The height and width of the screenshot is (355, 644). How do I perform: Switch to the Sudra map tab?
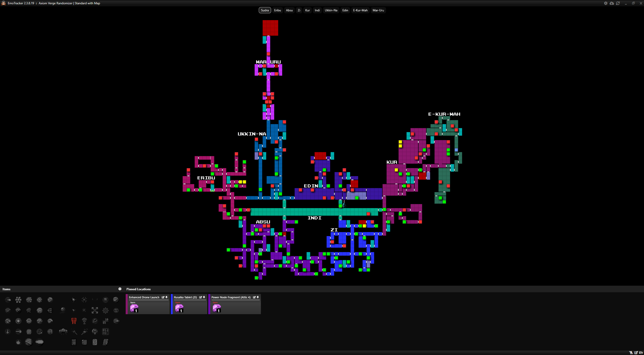coord(265,10)
